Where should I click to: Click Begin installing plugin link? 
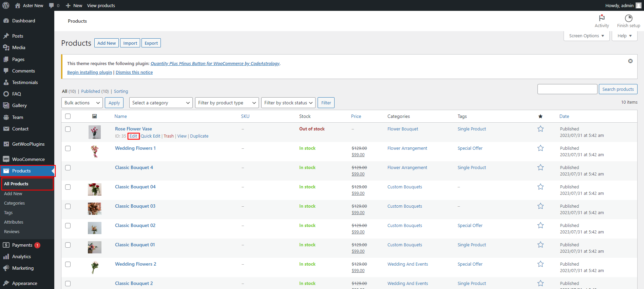[x=90, y=72]
